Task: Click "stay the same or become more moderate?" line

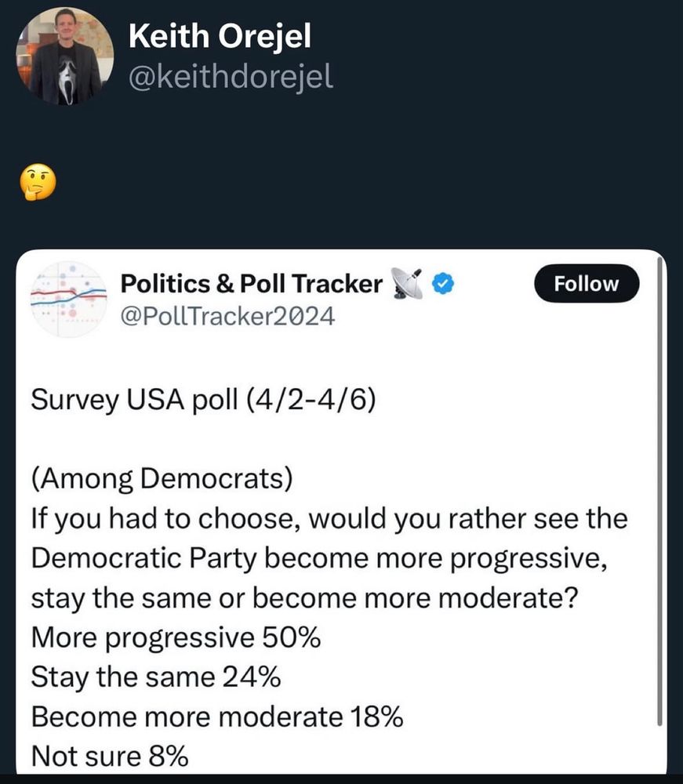Action: [305, 597]
